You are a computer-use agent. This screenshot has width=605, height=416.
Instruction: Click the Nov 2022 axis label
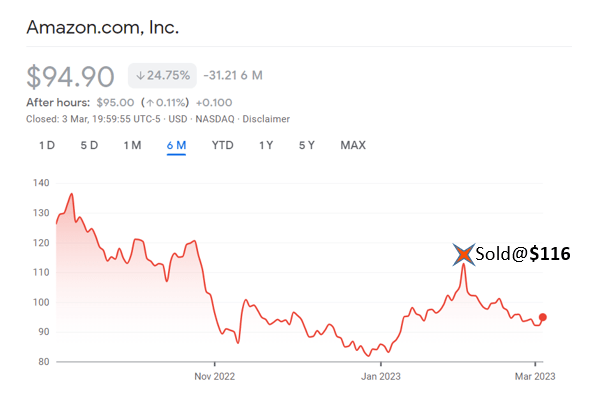(x=216, y=376)
